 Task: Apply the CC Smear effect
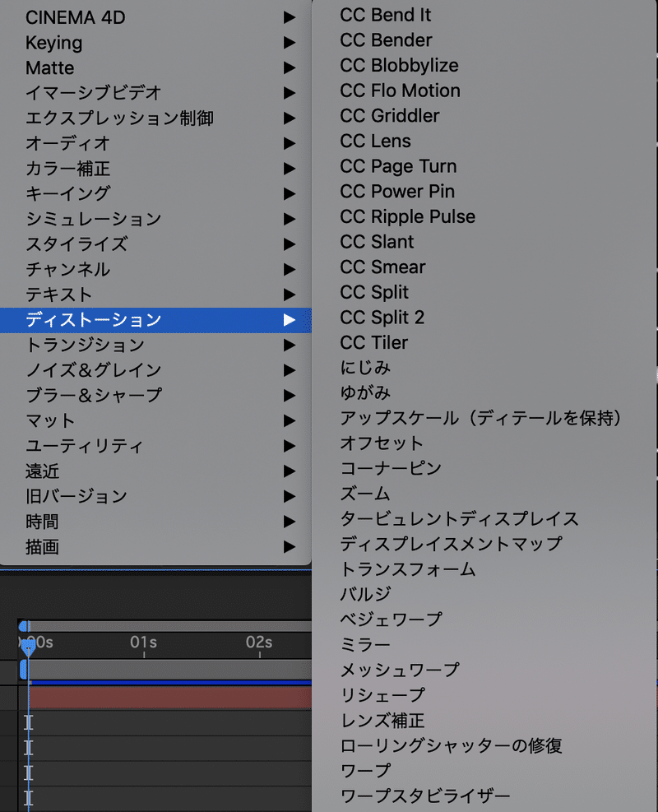pyautogui.click(x=484, y=267)
